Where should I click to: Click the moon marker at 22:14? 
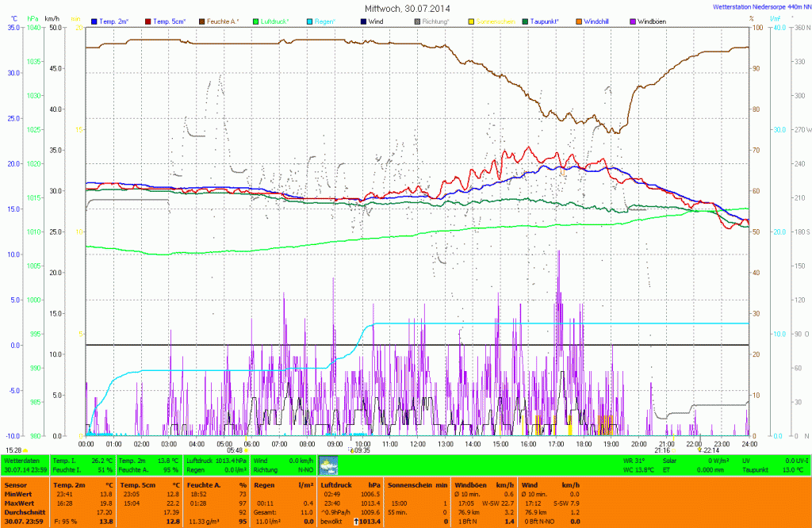click(x=699, y=450)
